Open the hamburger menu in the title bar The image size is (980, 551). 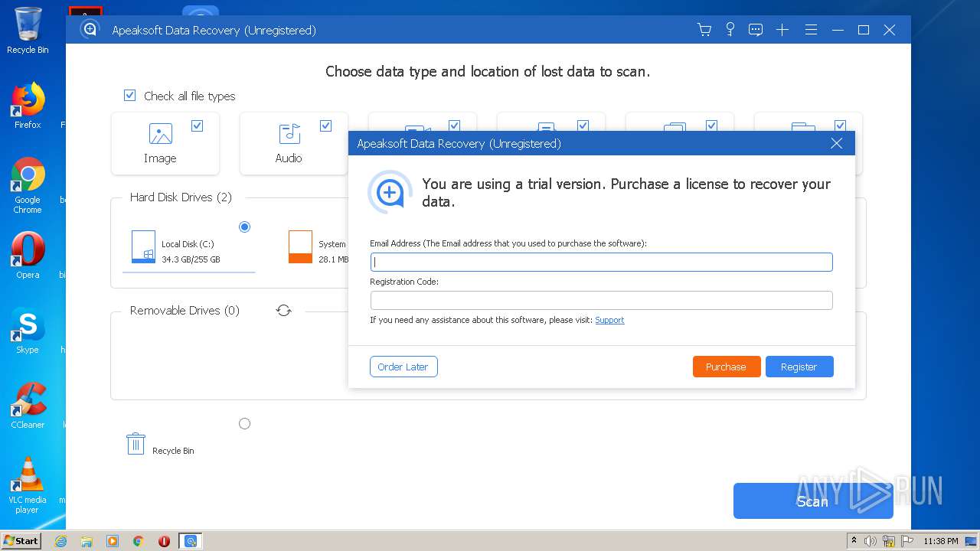(x=811, y=30)
